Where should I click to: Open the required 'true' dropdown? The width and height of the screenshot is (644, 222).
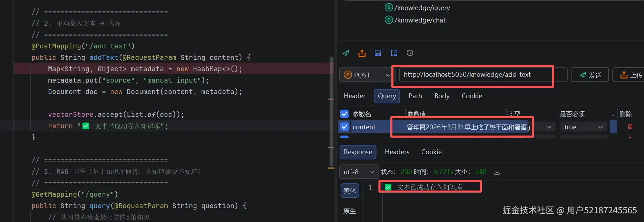(583, 127)
